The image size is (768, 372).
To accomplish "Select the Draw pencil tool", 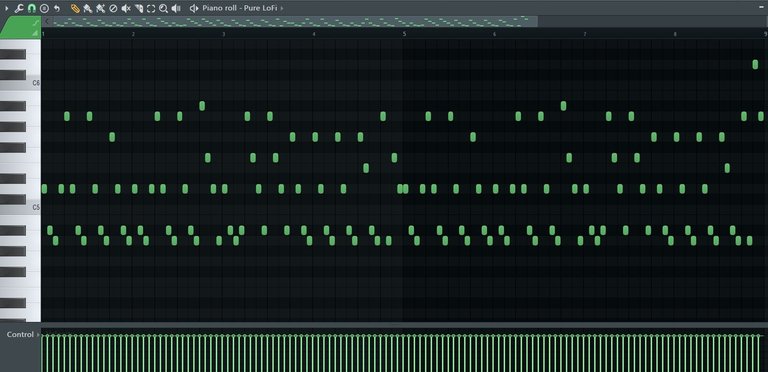I will tap(75, 8).
